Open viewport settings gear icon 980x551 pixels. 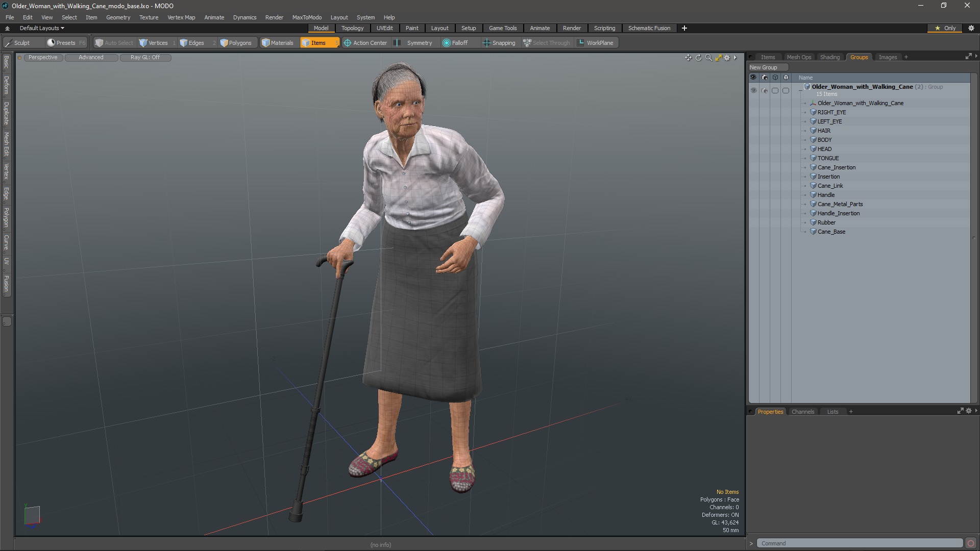[727, 58]
